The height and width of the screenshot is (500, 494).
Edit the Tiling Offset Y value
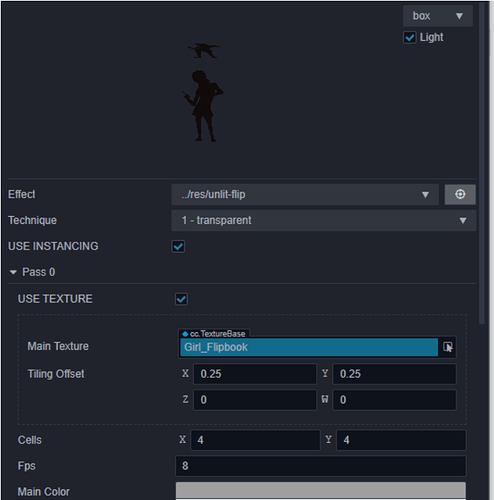(x=394, y=374)
